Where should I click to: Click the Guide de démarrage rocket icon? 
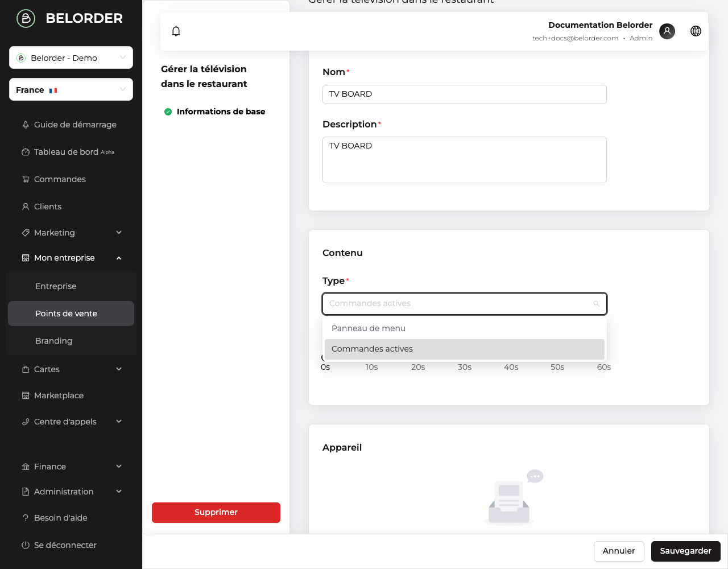(x=26, y=125)
